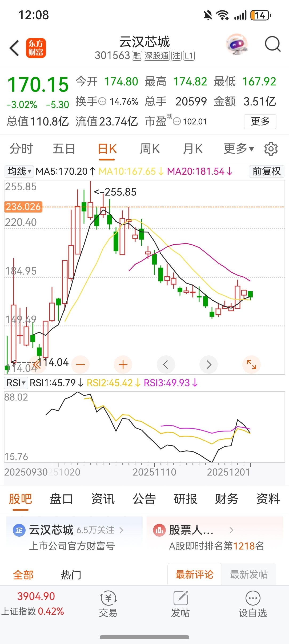
Task: Tap the 设自选 ellipsis icon
Action: (253, 598)
